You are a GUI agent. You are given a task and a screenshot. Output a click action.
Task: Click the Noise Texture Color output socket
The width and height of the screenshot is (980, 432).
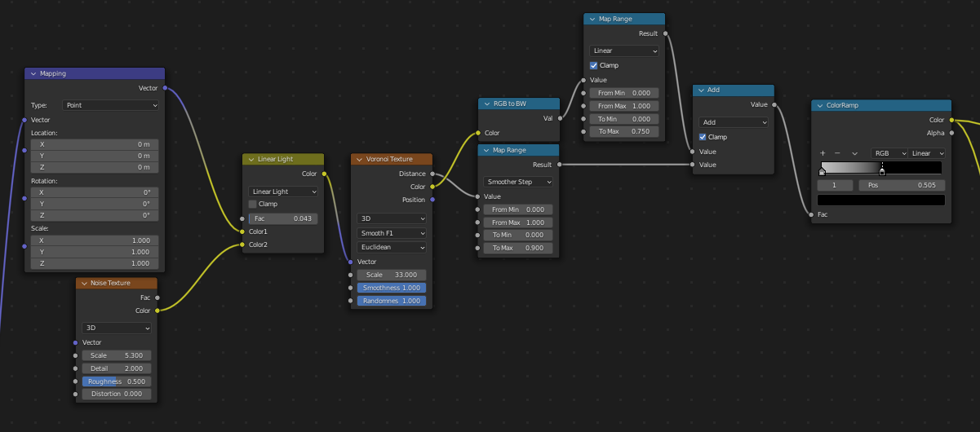(x=157, y=311)
